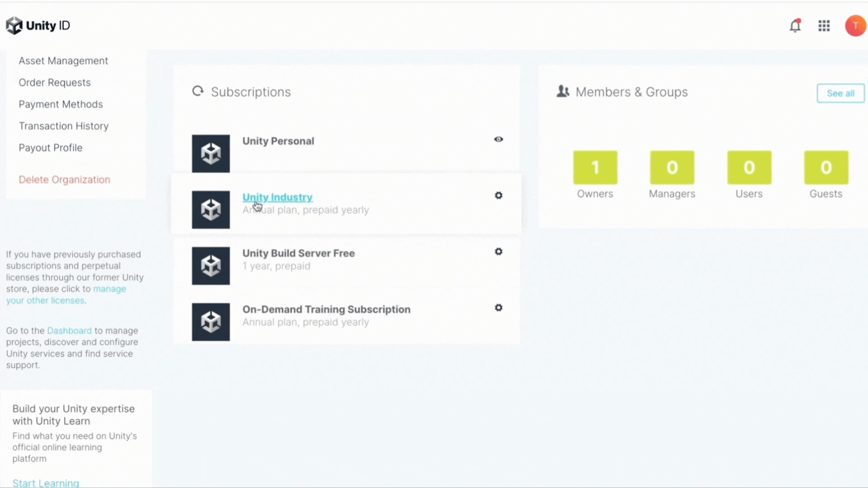Open the notifications bell
The height and width of the screenshot is (488, 868).
795,26
